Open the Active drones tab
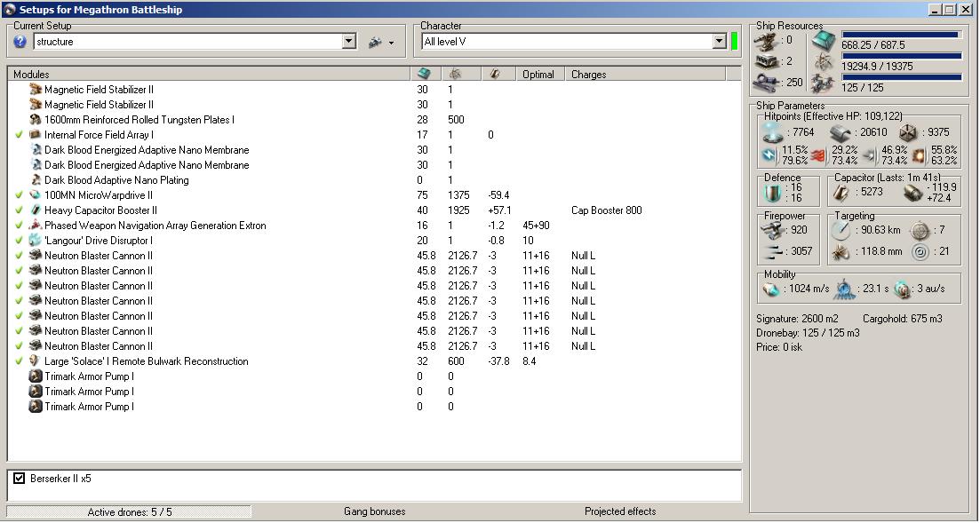The image size is (980, 523). point(130,511)
